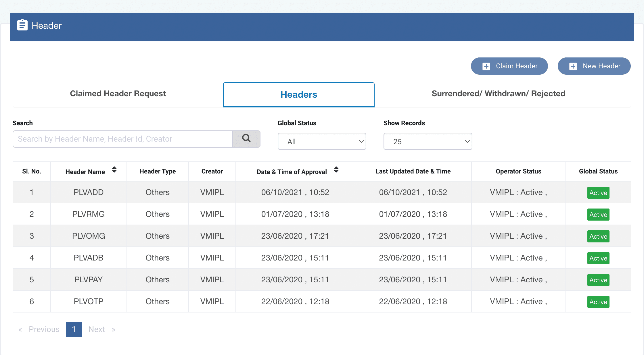The height and width of the screenshot is (355, 644).
Task: Click the search magnifier icon
Action: click(x=246, y=139)
